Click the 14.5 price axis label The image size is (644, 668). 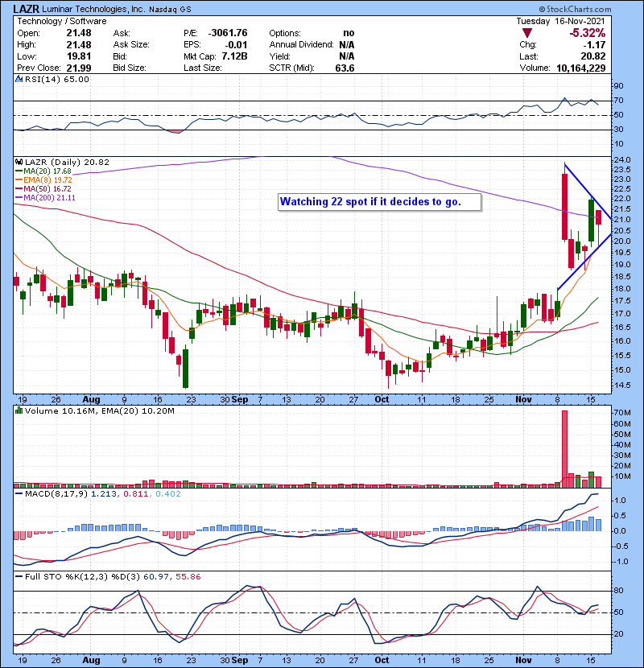[x=621, y=386]
